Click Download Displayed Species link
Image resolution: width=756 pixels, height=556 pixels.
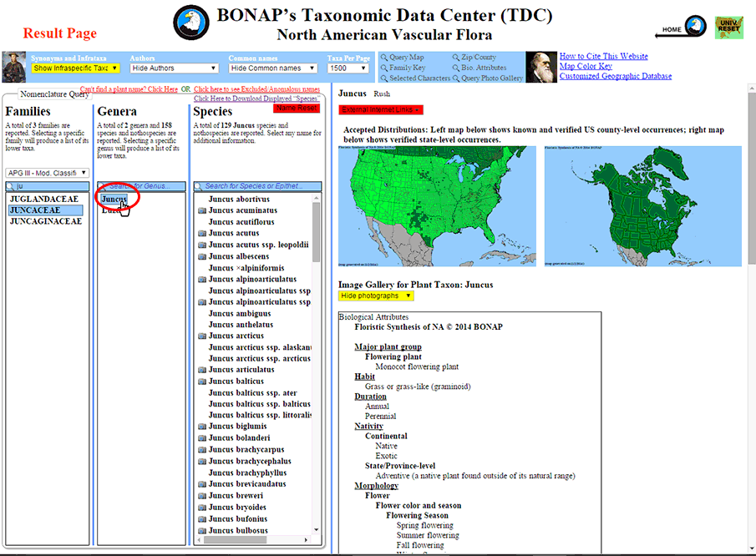tap(257, 99)
